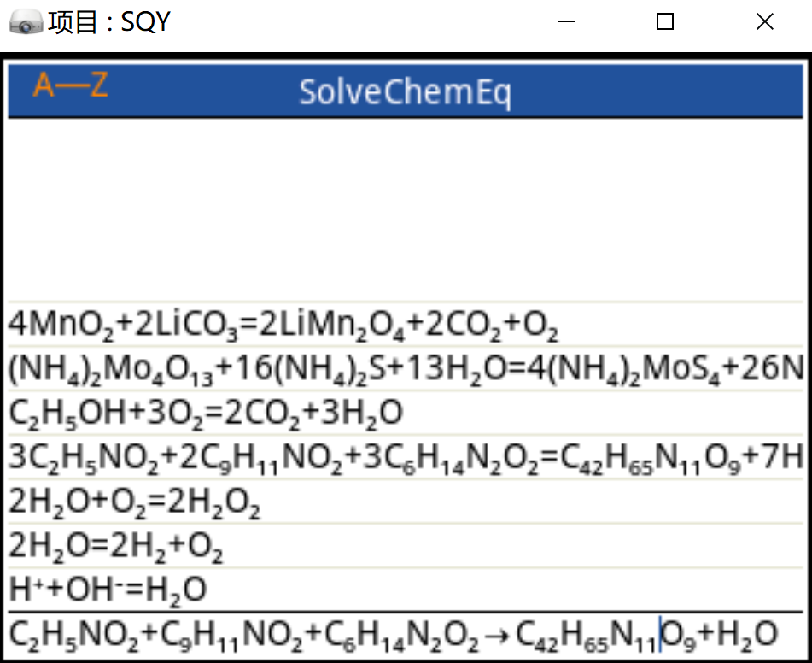Click the orange A—Z alpha indicator

tap(71, 85)
